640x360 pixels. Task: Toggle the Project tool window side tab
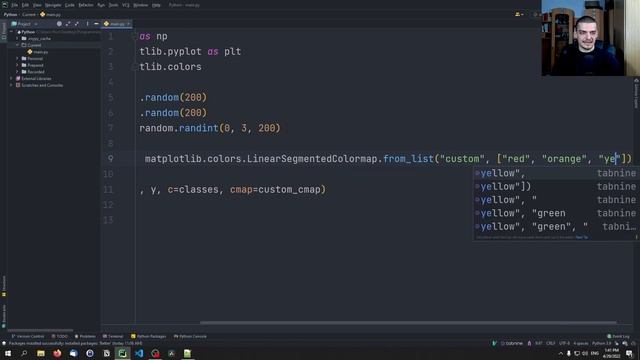click(4, 31)
